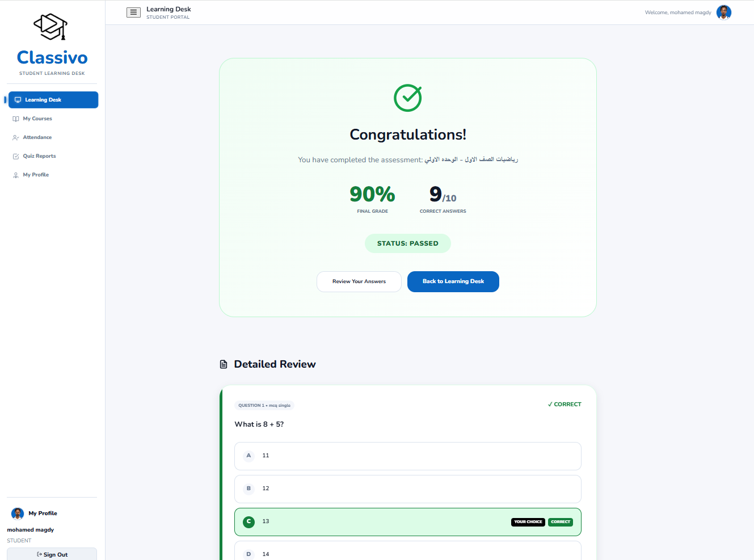
Task: Click the 90% final grade value
Action: point(372,194)
